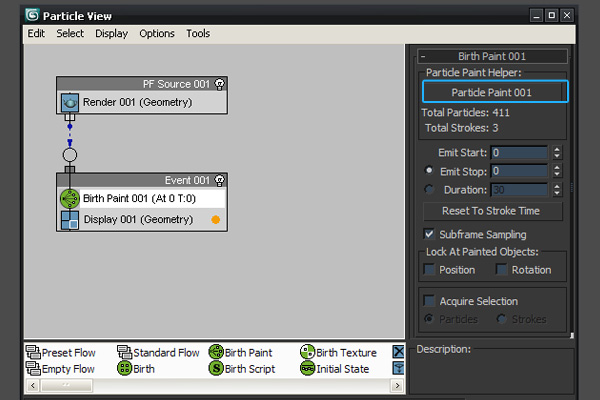Select the Birth Script depot icon
The height and width of the screenshot is (400, 600).
[215, 369]
